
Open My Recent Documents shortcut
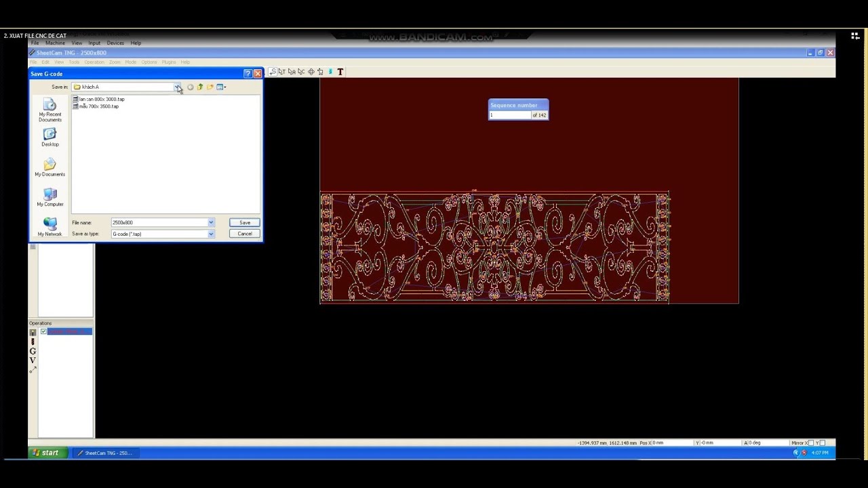click(x=50, y=110)
